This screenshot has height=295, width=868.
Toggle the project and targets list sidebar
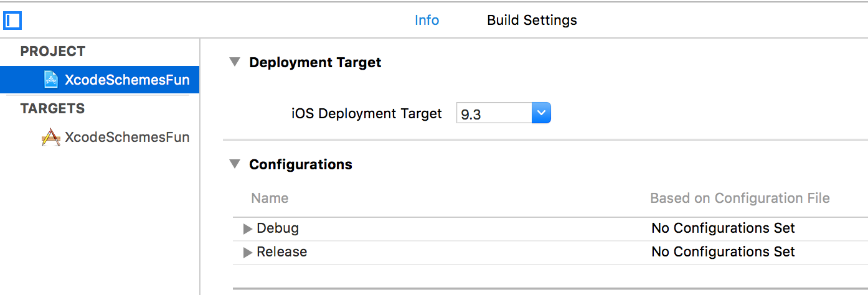pos(12,21)
